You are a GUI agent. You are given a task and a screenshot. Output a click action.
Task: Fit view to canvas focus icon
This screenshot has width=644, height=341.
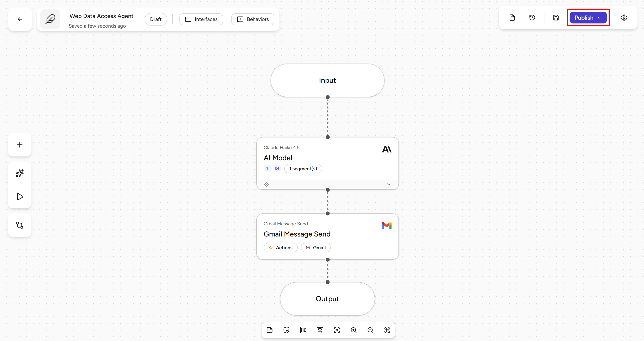coord(337,330)
